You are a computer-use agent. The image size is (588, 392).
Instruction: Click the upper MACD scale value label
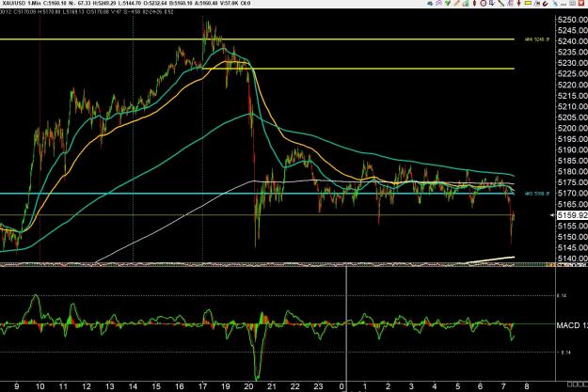pos(564,296)
